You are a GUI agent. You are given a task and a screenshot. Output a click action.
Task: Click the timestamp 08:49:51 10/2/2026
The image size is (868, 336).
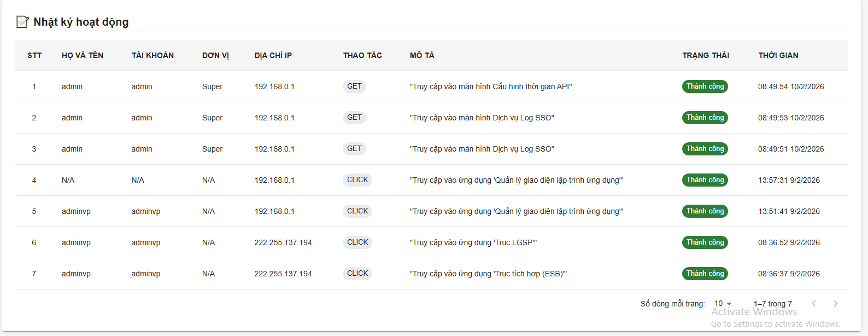790,149
